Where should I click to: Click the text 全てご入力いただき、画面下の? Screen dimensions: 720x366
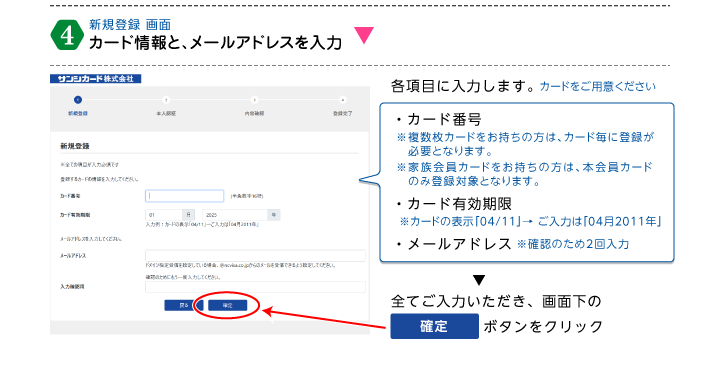coord(496,301)
